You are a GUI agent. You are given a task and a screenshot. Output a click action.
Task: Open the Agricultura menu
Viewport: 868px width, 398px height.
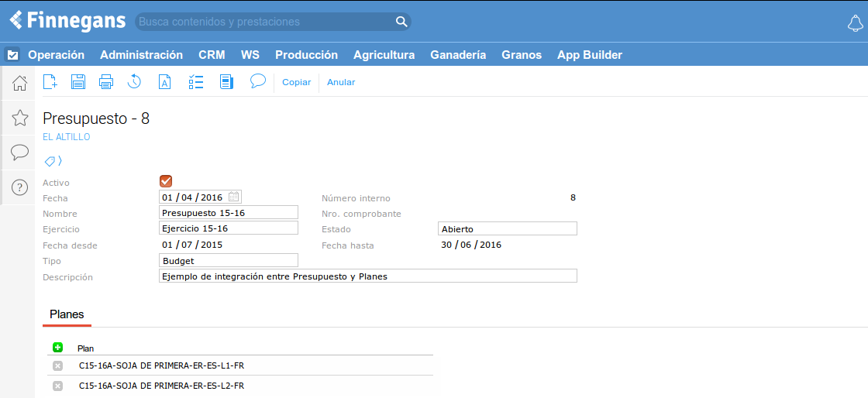[384, 55]
